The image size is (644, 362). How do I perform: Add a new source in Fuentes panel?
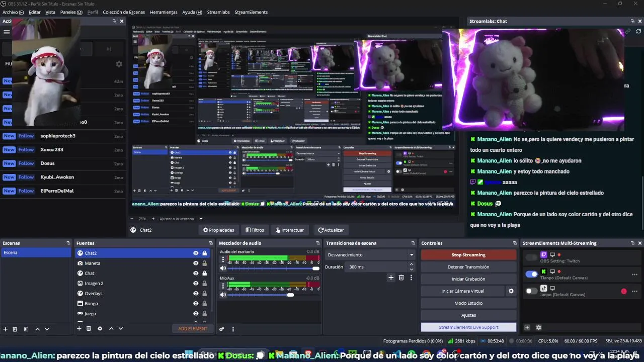[79, 328]
